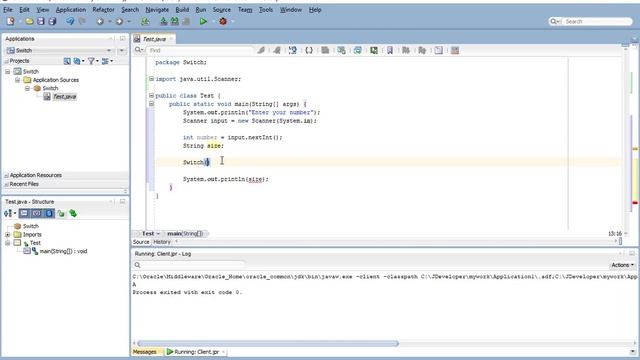Open the File menu

coord(8,9)
